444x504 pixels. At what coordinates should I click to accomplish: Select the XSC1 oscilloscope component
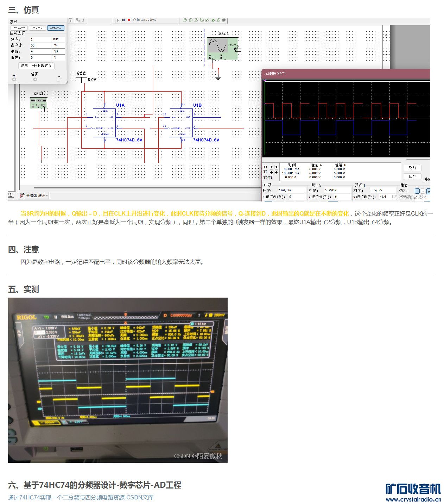(x=222, y=49)
